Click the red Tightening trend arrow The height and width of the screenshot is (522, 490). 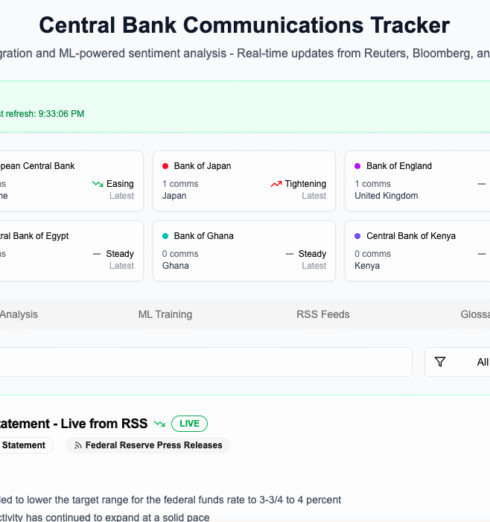(x=276, y=184)
